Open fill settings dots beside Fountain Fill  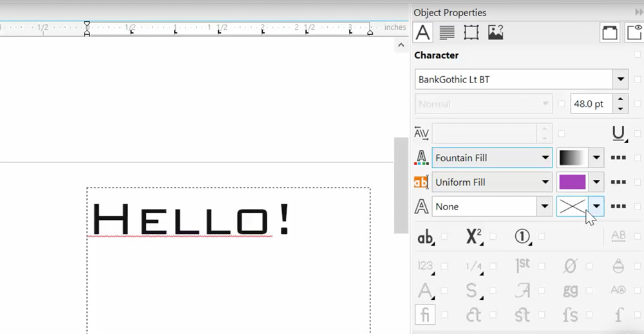618,158
